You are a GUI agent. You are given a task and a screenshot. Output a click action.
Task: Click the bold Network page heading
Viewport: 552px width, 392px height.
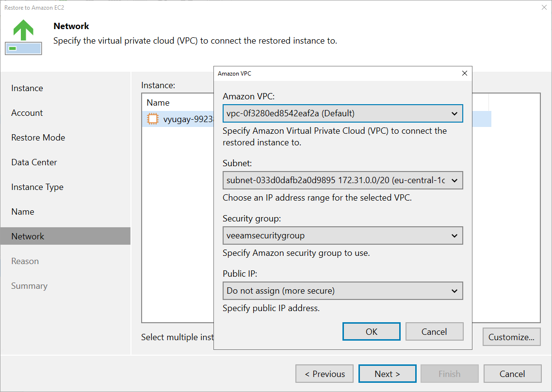[x=71, y=26]
